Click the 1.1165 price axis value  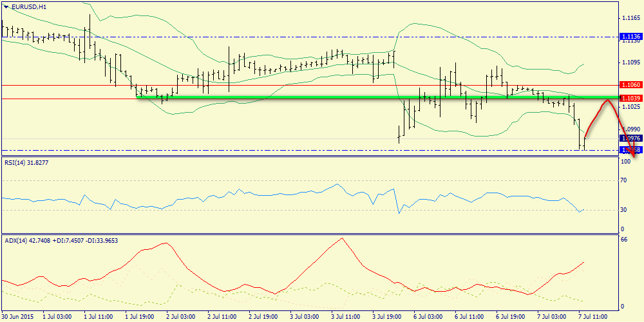[632, 19]
